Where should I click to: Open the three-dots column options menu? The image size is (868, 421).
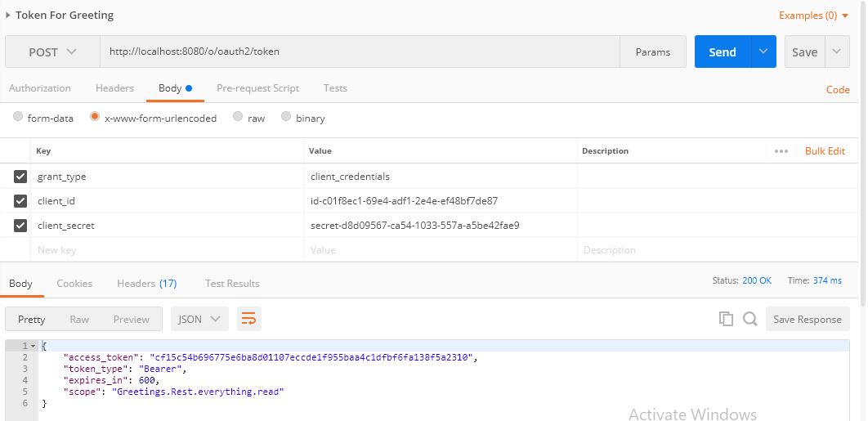coord(781,151)
